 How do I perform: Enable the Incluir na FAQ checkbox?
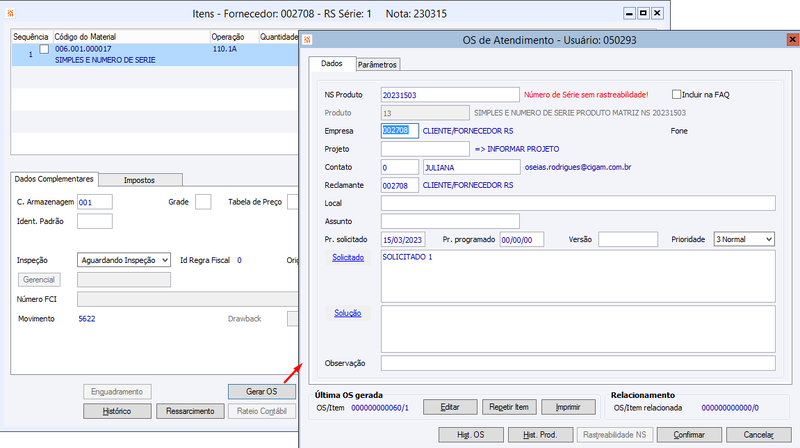click(676, 94)
